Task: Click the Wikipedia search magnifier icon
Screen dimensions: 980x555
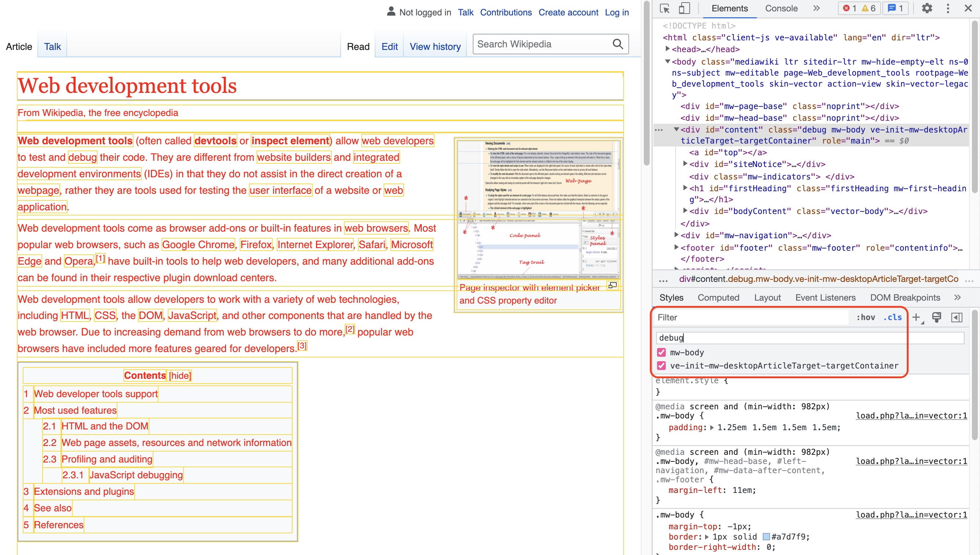Action: (x=618, y=44)
